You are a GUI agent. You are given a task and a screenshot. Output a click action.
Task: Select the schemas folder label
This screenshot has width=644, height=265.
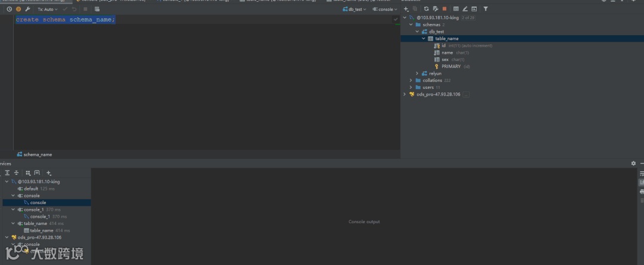click(431, 24)
